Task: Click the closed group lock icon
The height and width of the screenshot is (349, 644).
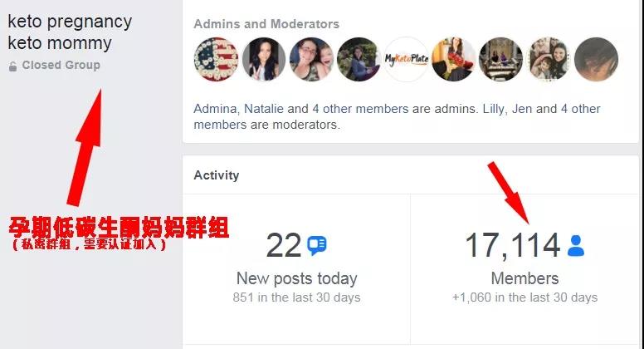Action: tap(12, 66)
